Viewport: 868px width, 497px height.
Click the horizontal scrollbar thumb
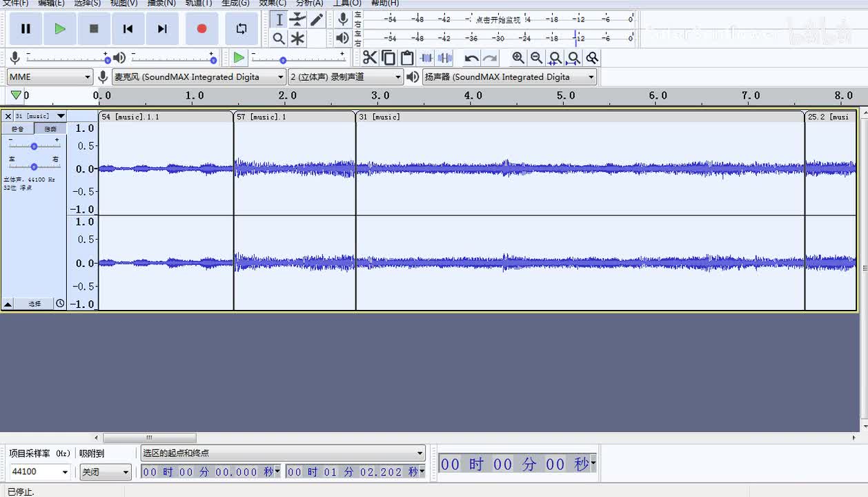click(149, 438)
